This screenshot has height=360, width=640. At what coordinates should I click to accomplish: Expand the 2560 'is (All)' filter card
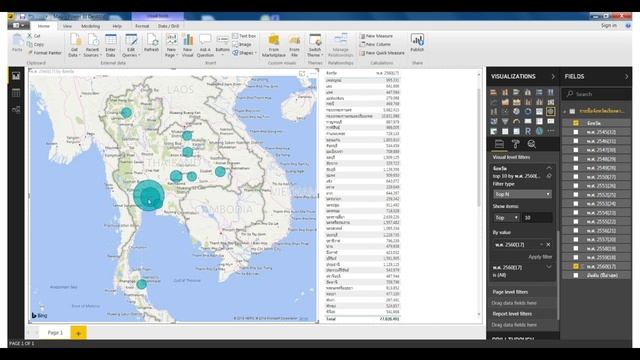549,267
